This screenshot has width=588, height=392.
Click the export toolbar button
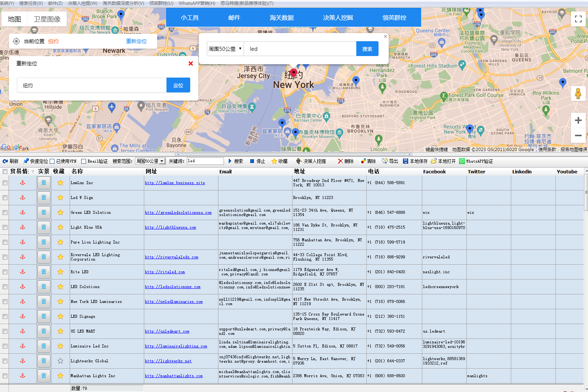point(390,161)
